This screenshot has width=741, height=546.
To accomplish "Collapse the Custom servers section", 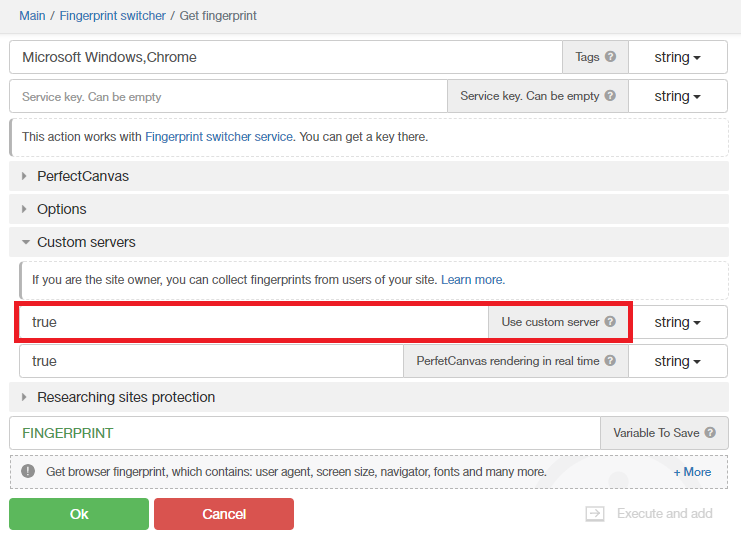I will coord(86,242).
